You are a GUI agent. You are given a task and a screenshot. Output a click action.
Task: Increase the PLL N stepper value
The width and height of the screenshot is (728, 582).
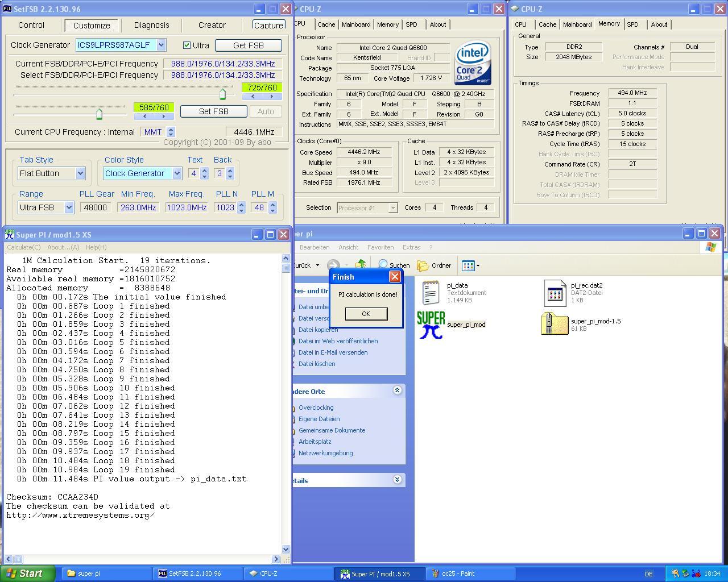tap(241, 204)
